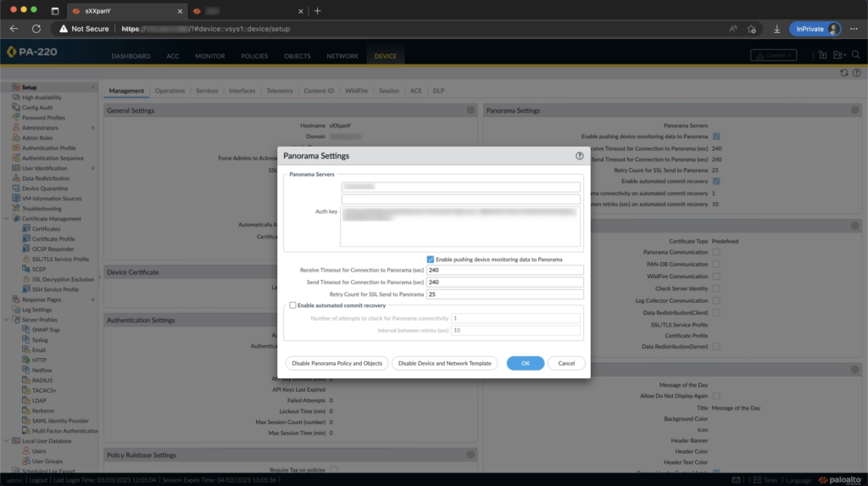Open Troubleshooting in sidebar
Screen dimensions: 868x486
click(x=42, y=209)
